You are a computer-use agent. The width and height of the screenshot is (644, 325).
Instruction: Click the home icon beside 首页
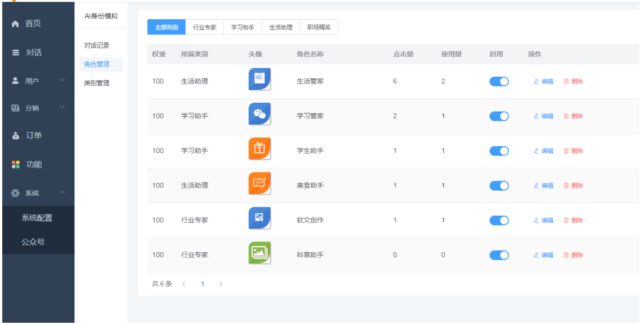[15, 24]
